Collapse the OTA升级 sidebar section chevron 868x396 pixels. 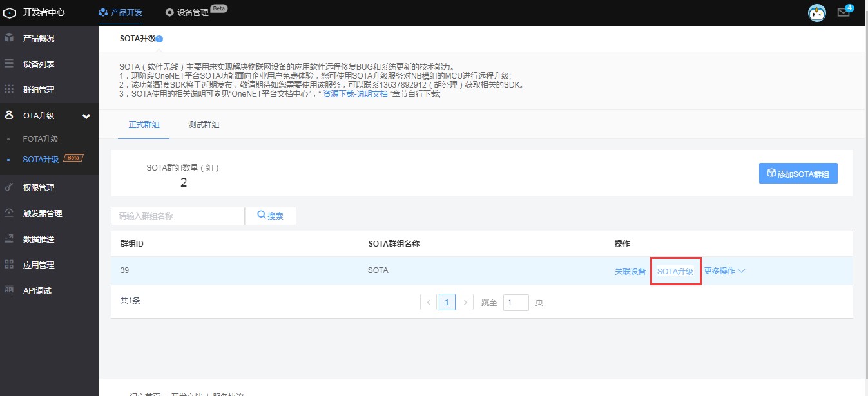[86, 116]
